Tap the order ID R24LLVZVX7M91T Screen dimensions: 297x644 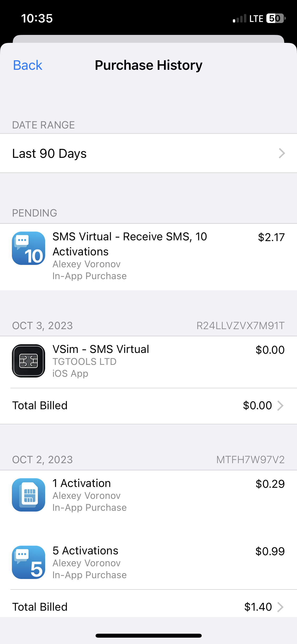(241, 326)
